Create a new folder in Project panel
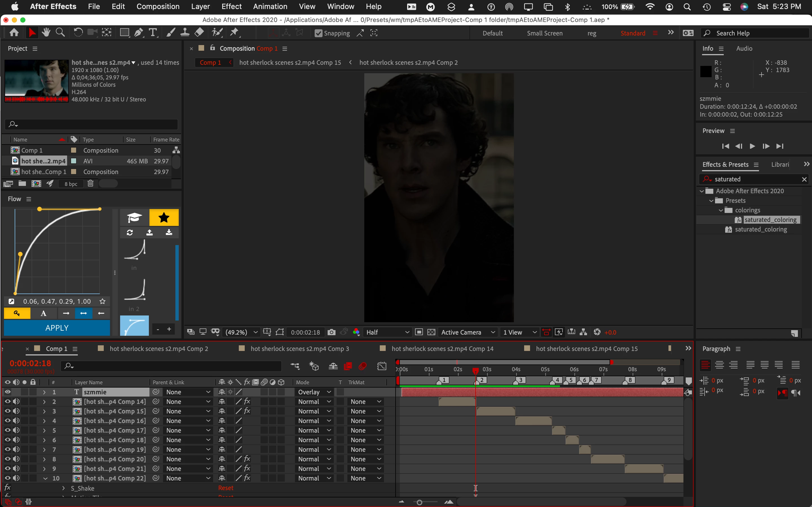The image size is (812, 507). [x=22, y=183]
